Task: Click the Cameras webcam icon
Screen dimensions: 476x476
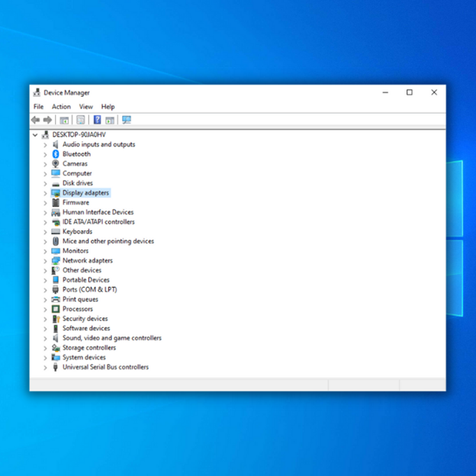Action: 56,163
